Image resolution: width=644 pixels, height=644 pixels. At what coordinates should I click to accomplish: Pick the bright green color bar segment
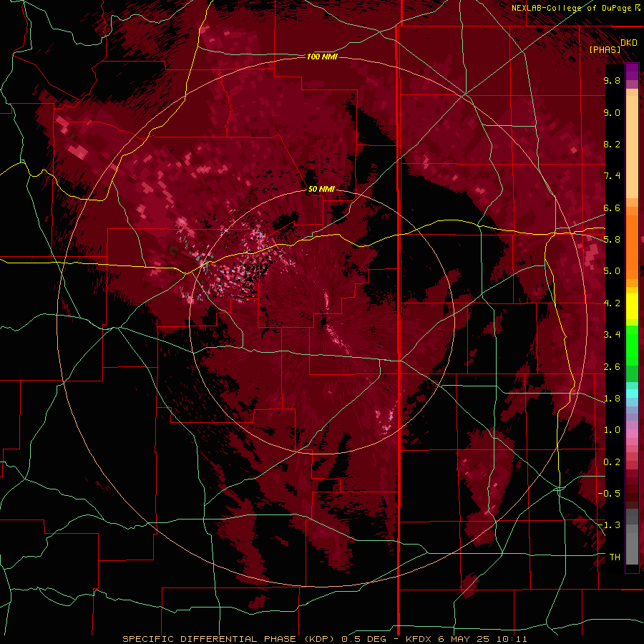(632, 345)
